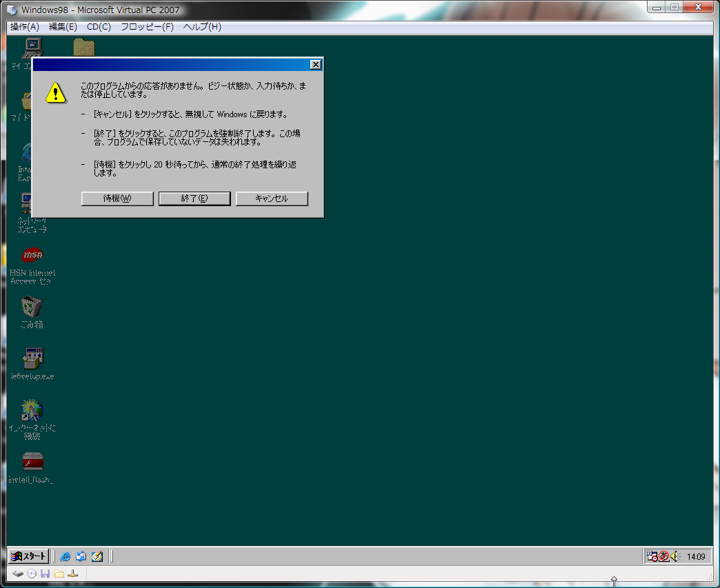Select the ごみ箱 recycle bin desktop icon
The image size is (720, 588).
point(32,312)
